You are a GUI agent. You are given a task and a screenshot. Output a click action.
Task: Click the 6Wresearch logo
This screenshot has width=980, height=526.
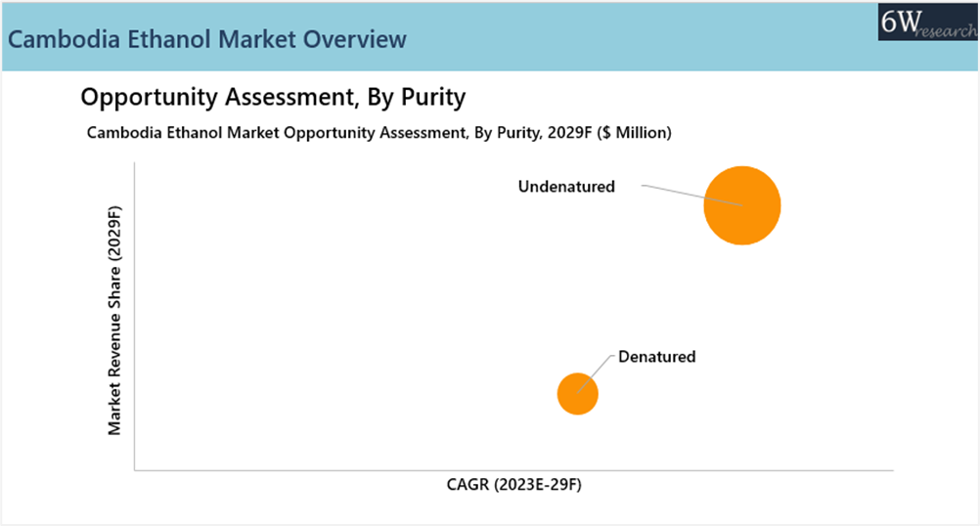(x=927, y=22)
